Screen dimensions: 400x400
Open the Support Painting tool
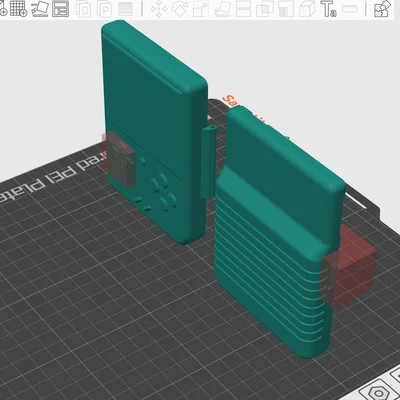pos(286,9)
